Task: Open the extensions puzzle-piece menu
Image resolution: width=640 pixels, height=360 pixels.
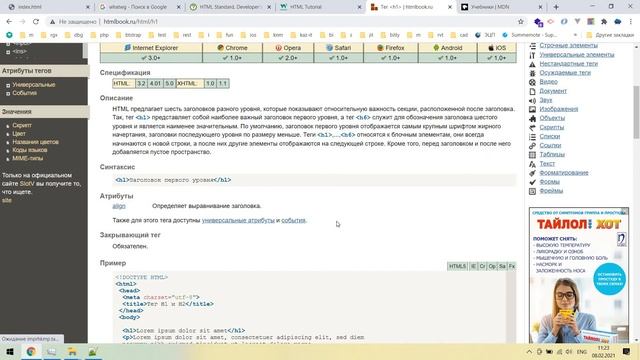Action: pyautogui.click(x=604, y=22)
